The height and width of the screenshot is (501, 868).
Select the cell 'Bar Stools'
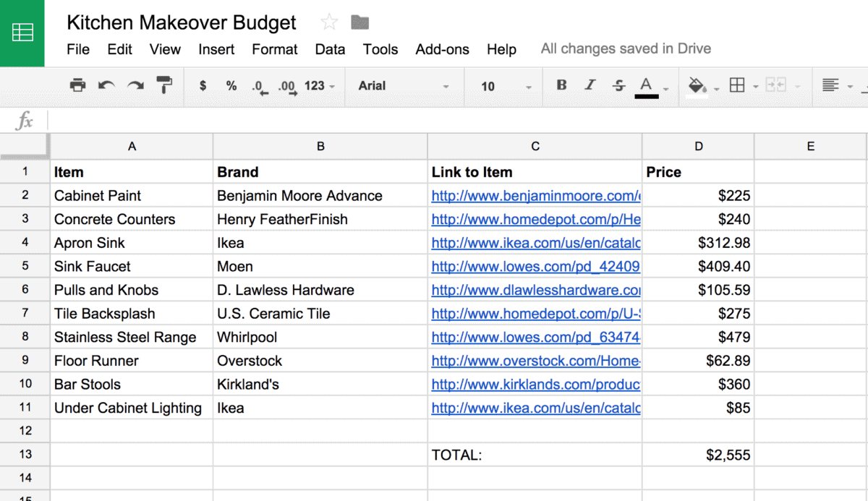(132, 384)
